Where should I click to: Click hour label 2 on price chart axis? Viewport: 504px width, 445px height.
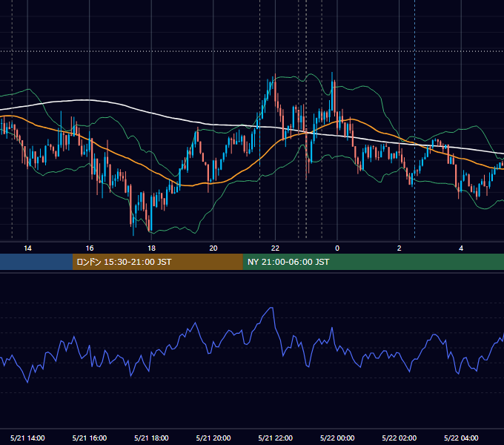[x=399, y=248]
